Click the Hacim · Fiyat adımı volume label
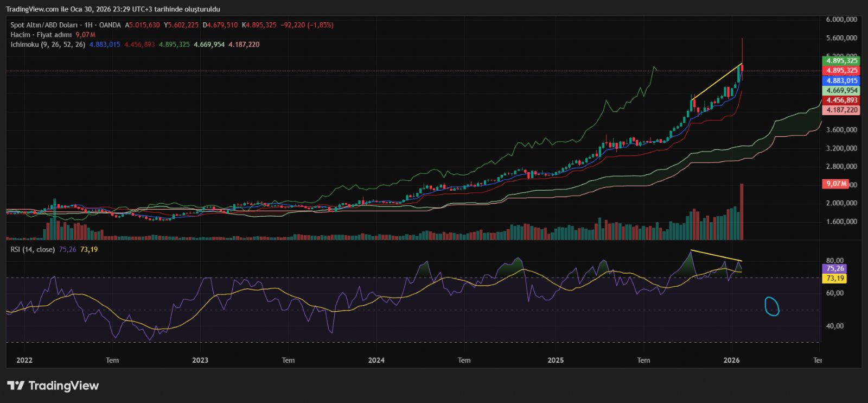Screen dimensions: 868x403 (41, 35)
